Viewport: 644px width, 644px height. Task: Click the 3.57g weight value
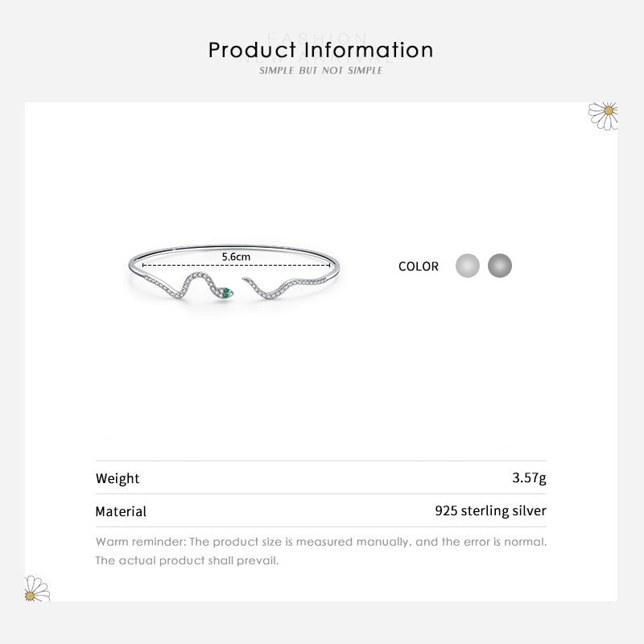click(x=529, y=478)
